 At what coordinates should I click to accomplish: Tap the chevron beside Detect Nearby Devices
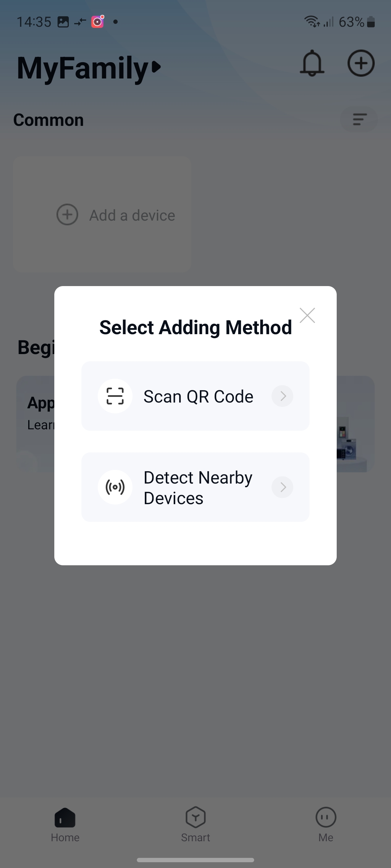tap(282, 487)
